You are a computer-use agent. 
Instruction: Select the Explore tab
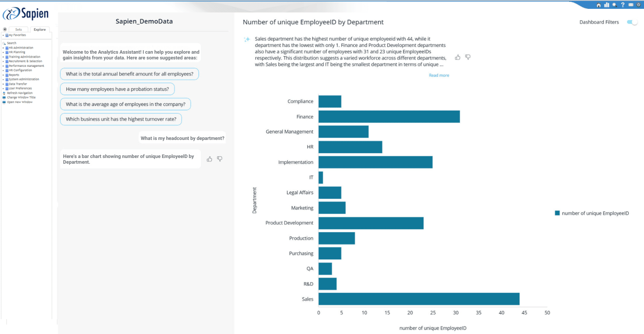[40, 29]
